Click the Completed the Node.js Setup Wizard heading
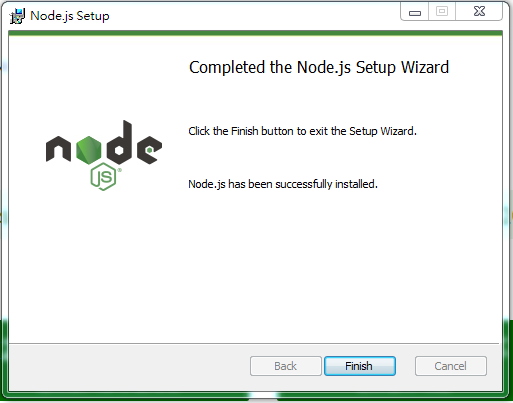The height and width of the screenshot is (403, 513). (x=319, y=67)
